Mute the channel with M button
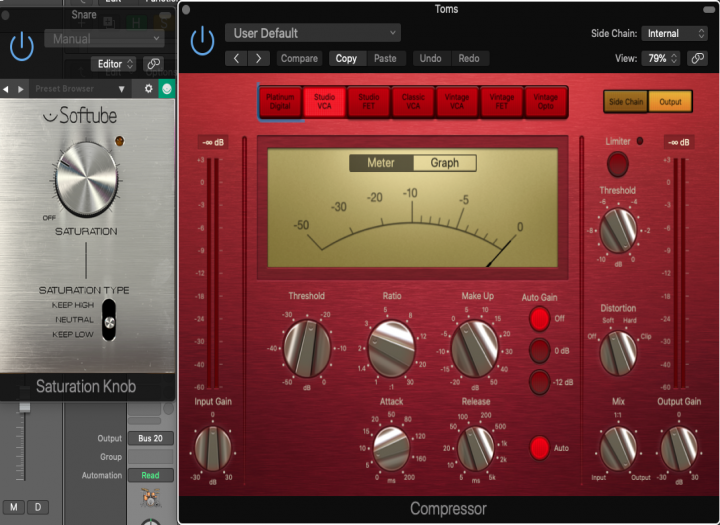Image resolution: width=720 pixels, height=525 pixels. (14, 507)
